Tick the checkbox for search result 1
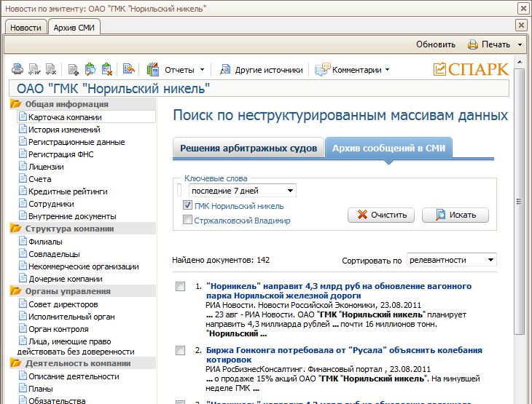Image resolution: width=532 pixels, height=404 pixels. pos(180,287)
